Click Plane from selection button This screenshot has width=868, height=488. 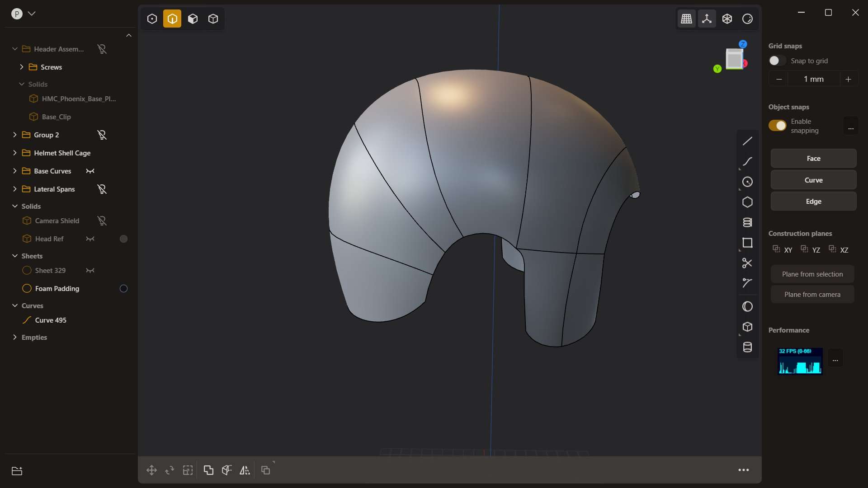(x=812, y=274)
